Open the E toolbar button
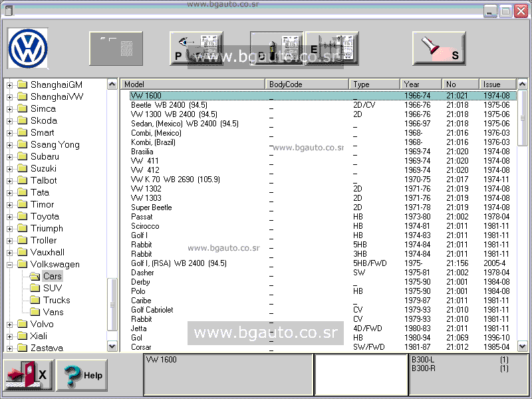 tap(332, 49)
